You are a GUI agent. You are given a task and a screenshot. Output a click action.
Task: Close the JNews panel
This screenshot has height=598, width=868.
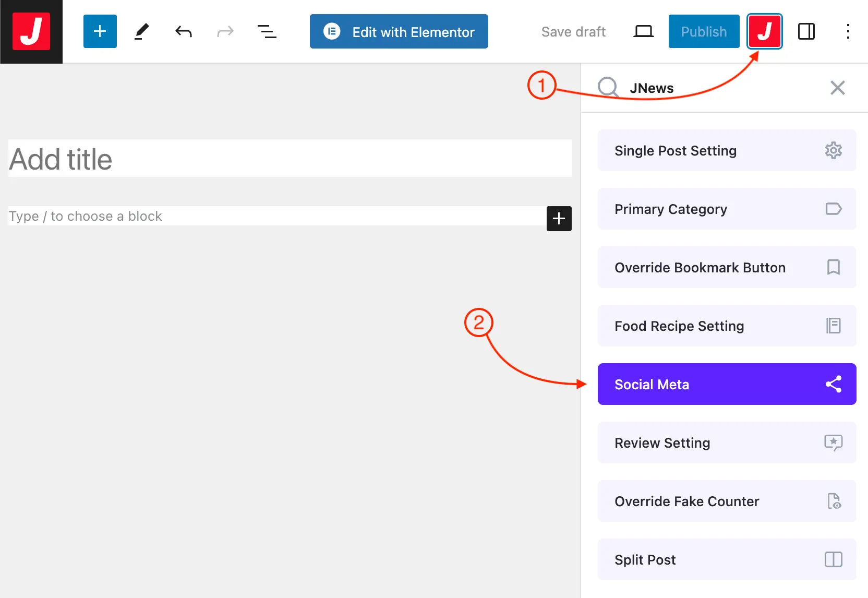pyautogui.click(x=837, y=88)
